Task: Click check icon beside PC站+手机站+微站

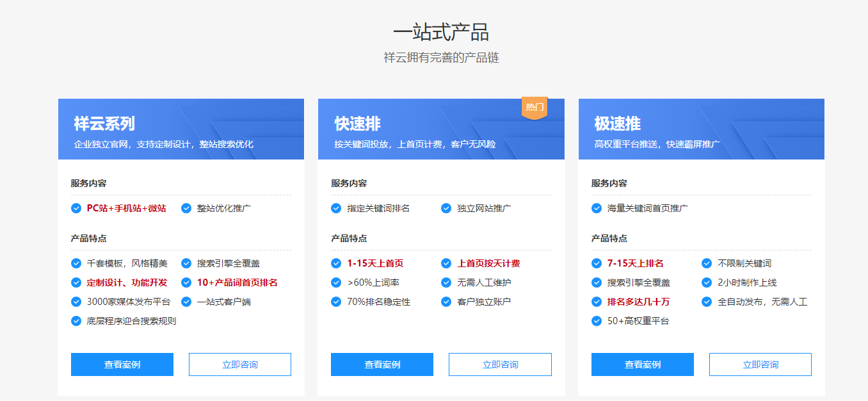Action: [x=76, y=208]
